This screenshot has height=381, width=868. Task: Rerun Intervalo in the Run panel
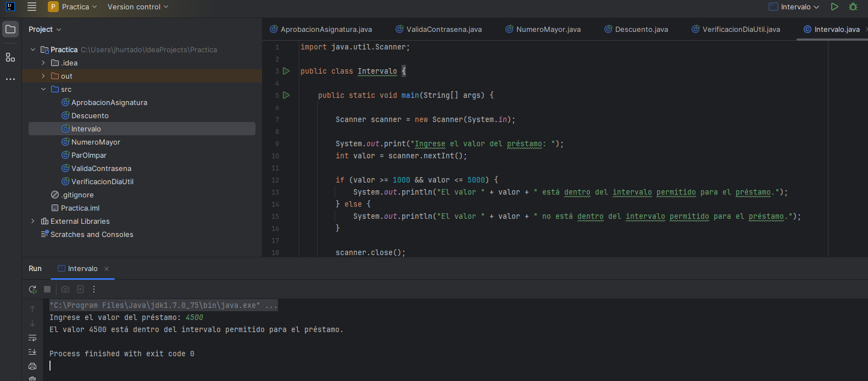click(x=32, y=289)
